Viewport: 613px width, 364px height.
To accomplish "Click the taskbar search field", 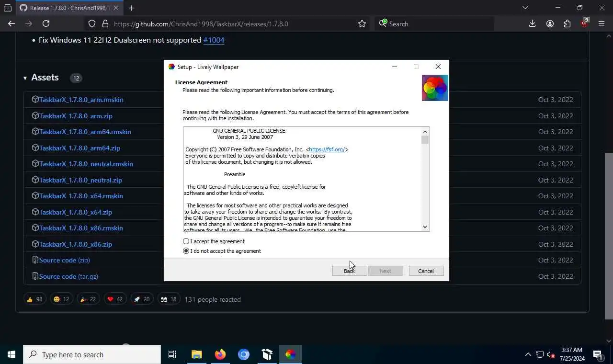I will click(x=92, y=354).
